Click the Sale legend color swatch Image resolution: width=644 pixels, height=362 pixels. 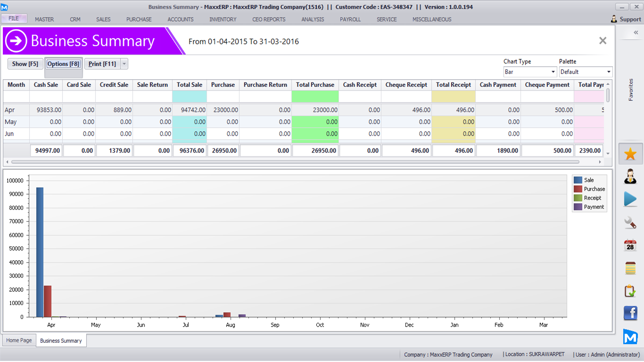click(x=578, y=180)
